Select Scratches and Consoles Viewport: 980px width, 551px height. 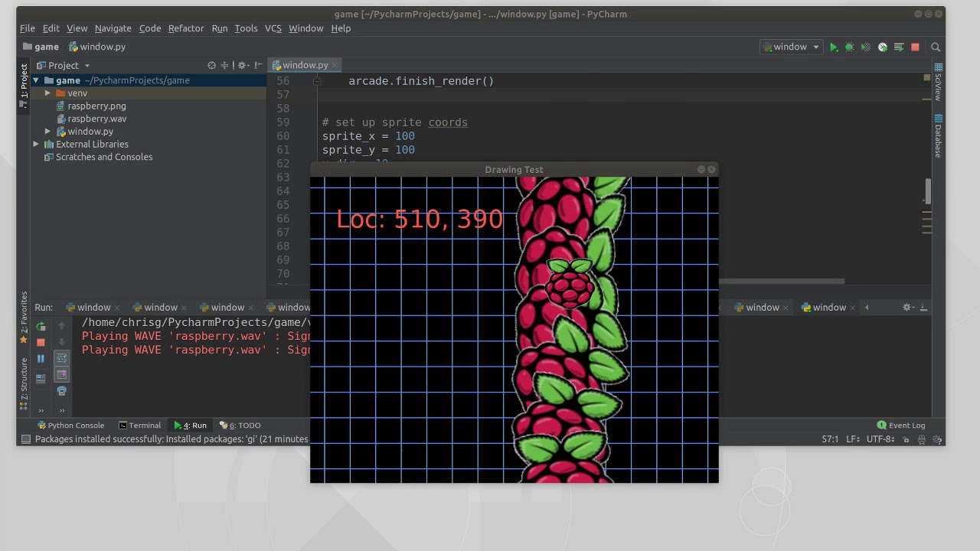point(97,157)
